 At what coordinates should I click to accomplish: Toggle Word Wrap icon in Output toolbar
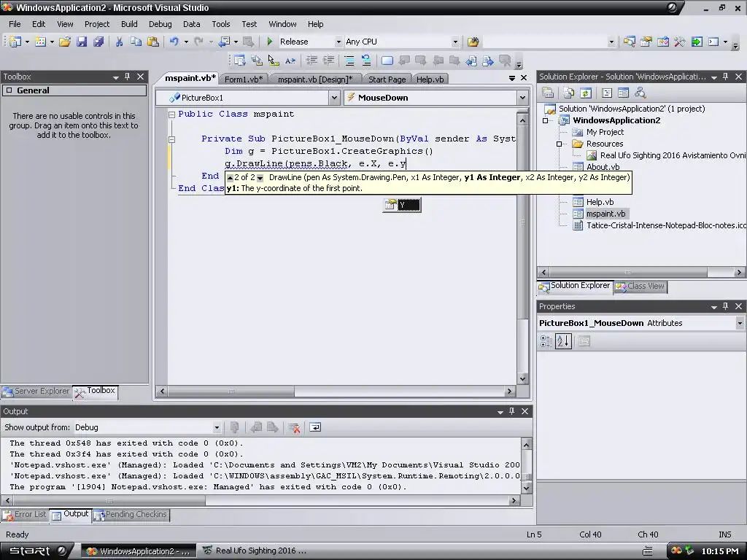[x=315, y=427]
